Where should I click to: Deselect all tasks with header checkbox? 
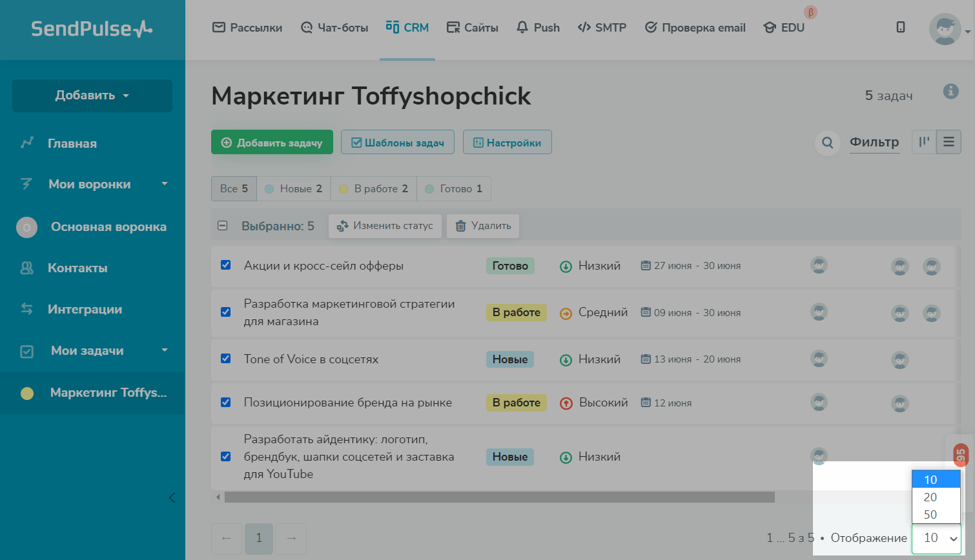click(x=223, y=226)
